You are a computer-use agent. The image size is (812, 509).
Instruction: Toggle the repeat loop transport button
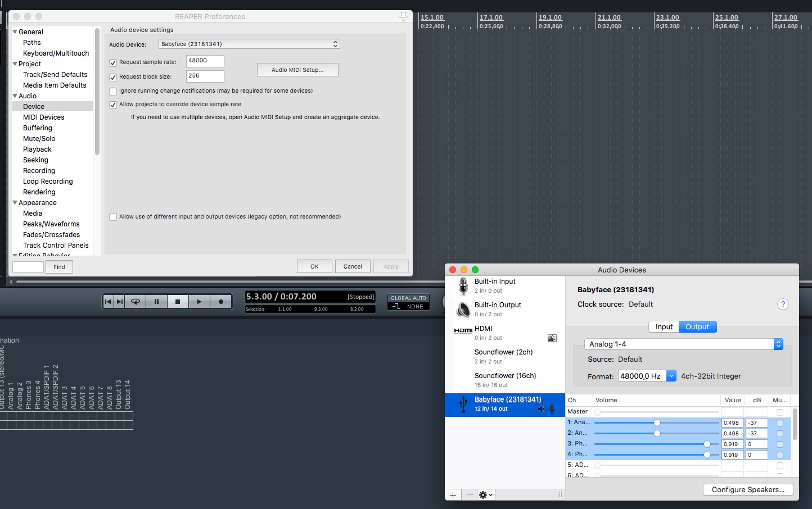coord(136,302)
